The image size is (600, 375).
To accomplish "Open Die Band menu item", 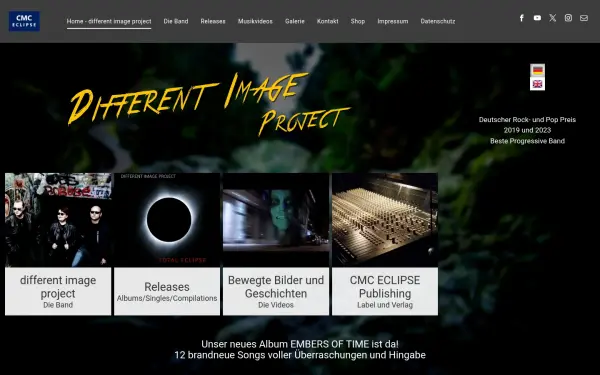I will pos(176,21).
